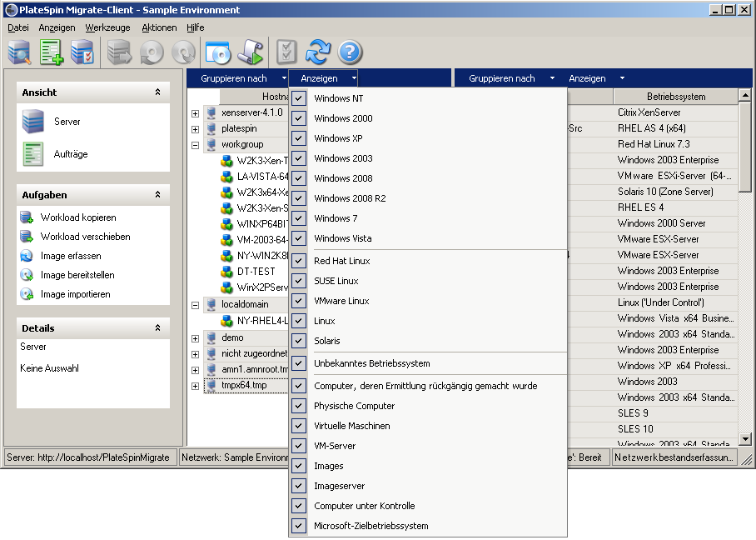Click the vertical scrollbar down arrow
This screenshot has height=540, width=756.
click(745, 438)
